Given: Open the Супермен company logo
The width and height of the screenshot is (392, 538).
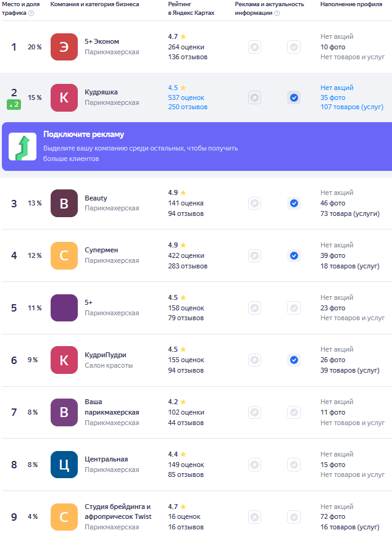Looking at the screenshot, I should [64, 255].
